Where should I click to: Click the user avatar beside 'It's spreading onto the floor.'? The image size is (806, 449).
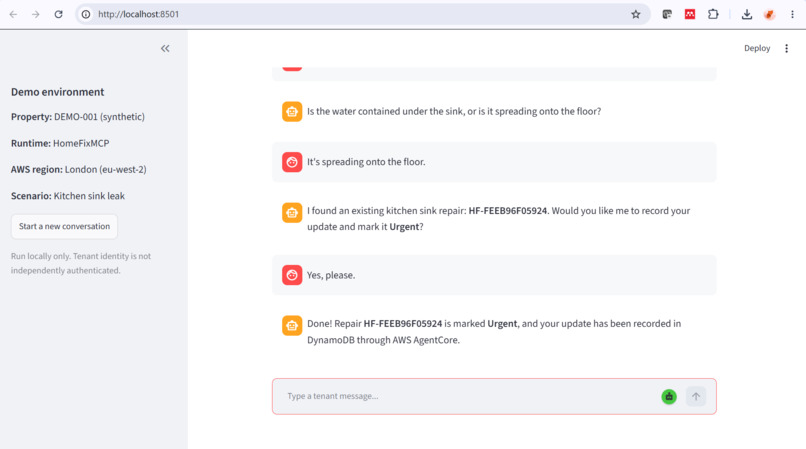point(292,162)
